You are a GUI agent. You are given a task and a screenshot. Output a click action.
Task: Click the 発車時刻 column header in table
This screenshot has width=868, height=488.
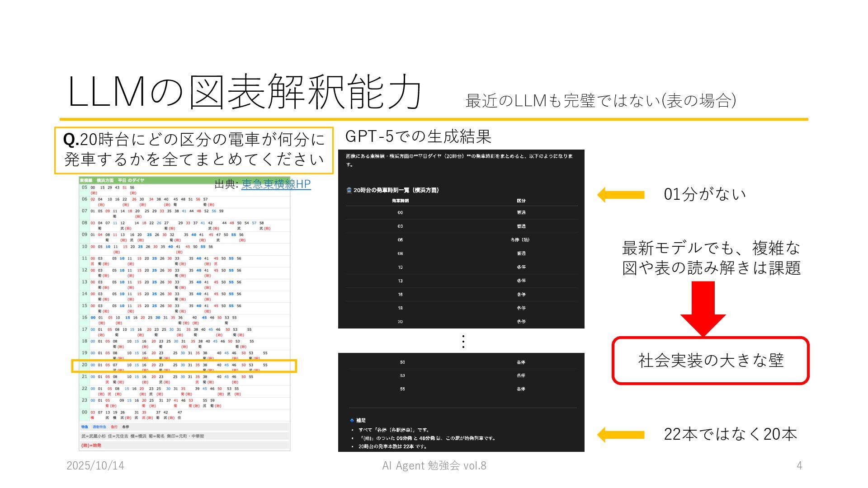(x=400, y=201)
